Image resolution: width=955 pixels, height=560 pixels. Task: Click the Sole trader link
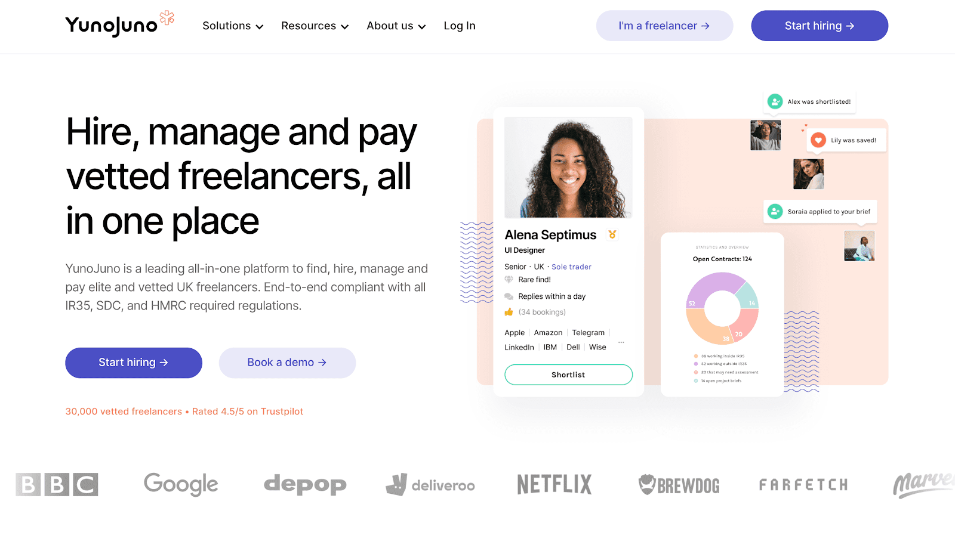click(571, 267)
